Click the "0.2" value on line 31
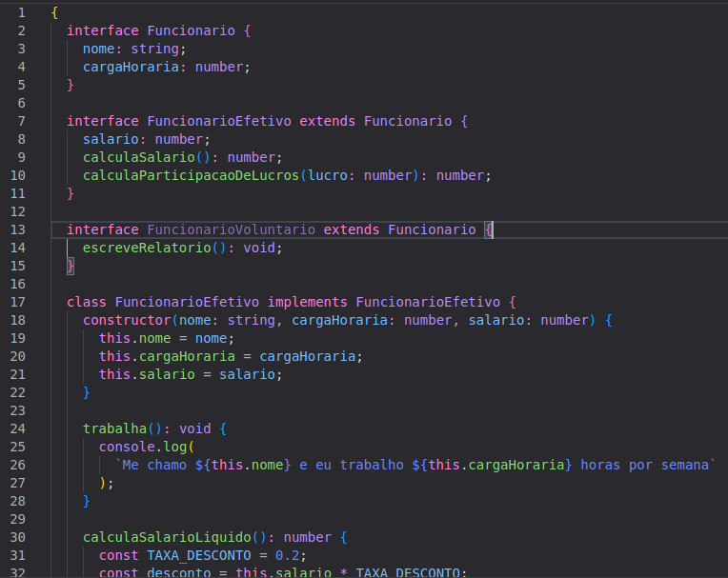Screen dimensions: 728x578 tap(288, 555)
